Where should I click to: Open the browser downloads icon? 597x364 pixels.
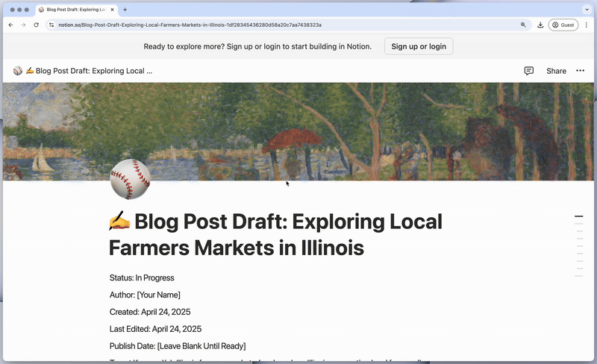540,25
